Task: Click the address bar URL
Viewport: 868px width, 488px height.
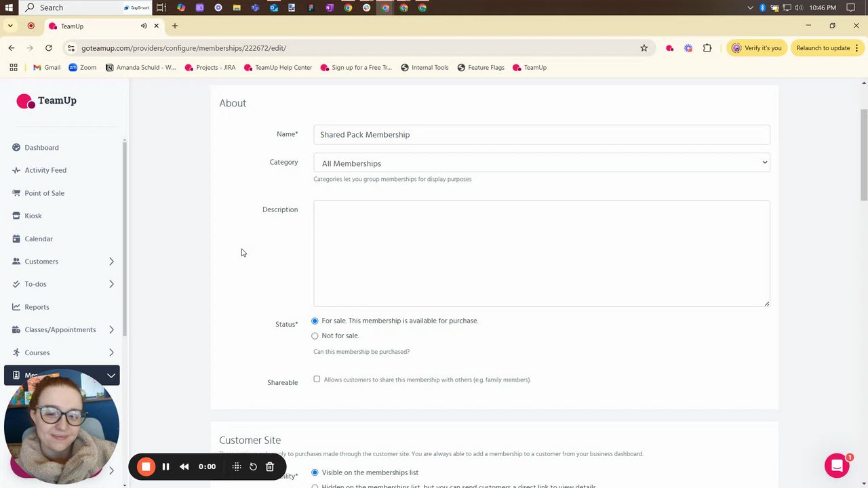Action: (184, 48)
